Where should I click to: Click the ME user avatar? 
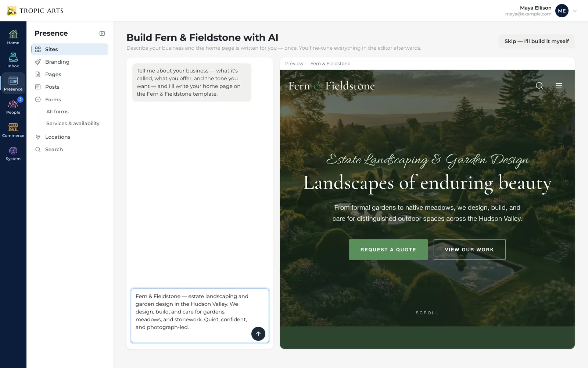pyautogui.click(x=562, y=11)
